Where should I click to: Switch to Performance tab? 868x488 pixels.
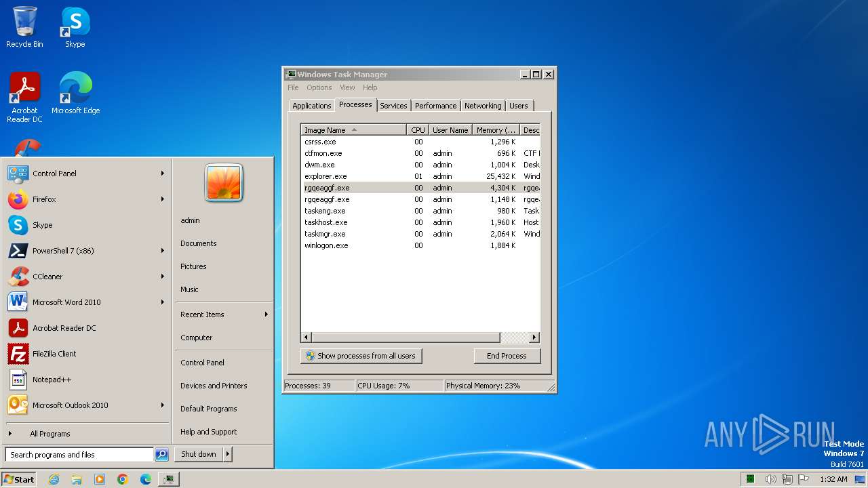click(435, 106)
